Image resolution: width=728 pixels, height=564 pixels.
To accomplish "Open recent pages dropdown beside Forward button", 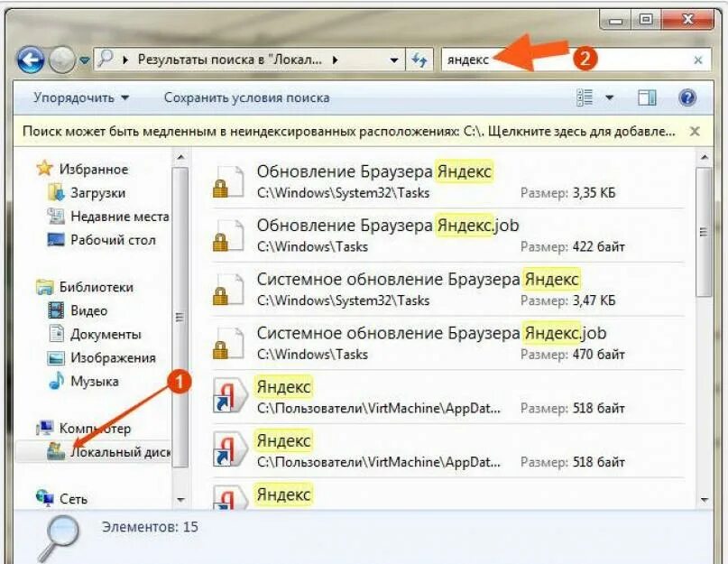I will 84,60.
